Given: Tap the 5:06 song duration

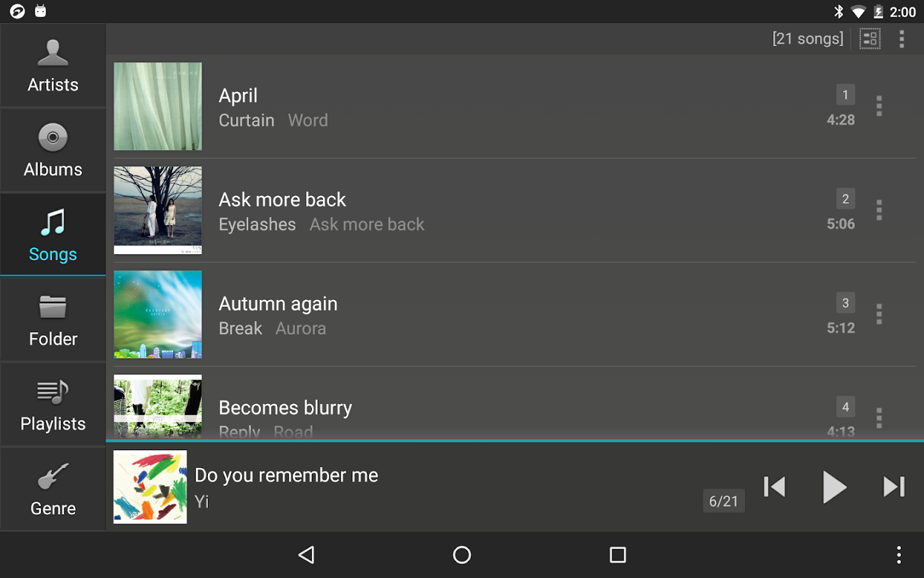Looking at the screenshot, I should (x=841, y=224).
